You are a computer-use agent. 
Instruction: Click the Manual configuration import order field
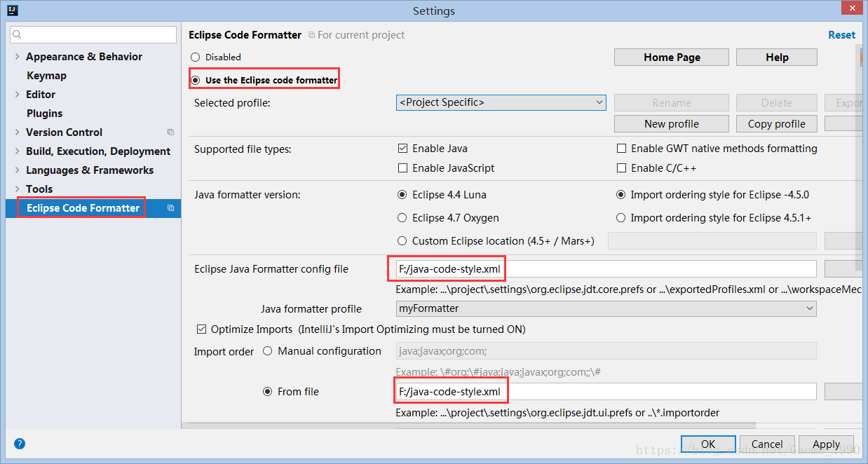pyautogui.click(x=606, y=351)
